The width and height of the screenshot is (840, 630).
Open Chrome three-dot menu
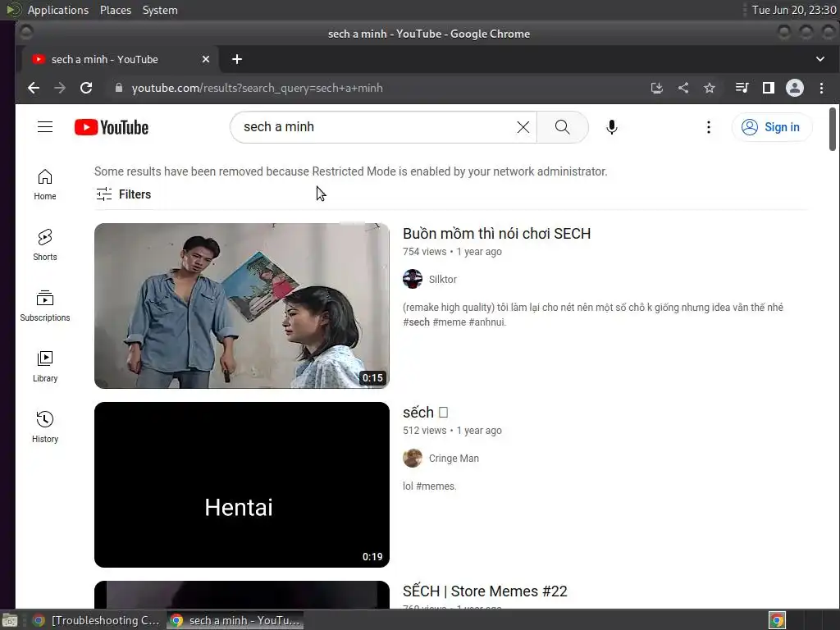[x=821, y=88]
